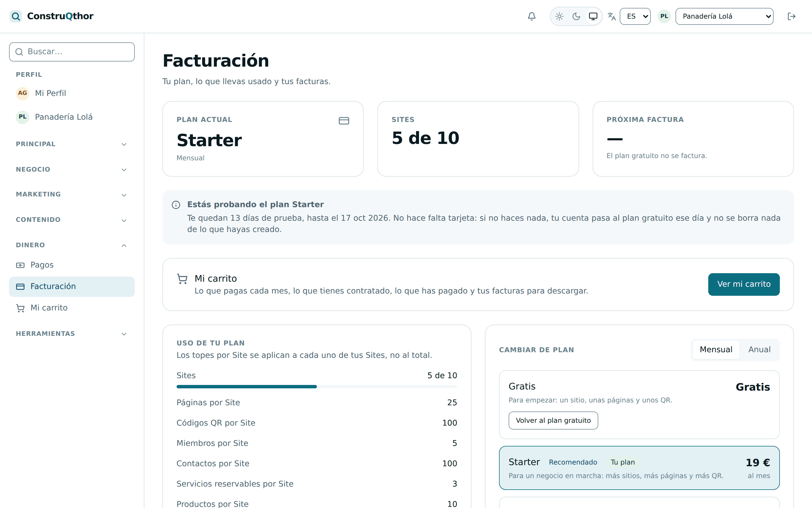This screenshot has width=812, height=508.
Task: Collapse the DINERO section
Action: click(72, 245)
